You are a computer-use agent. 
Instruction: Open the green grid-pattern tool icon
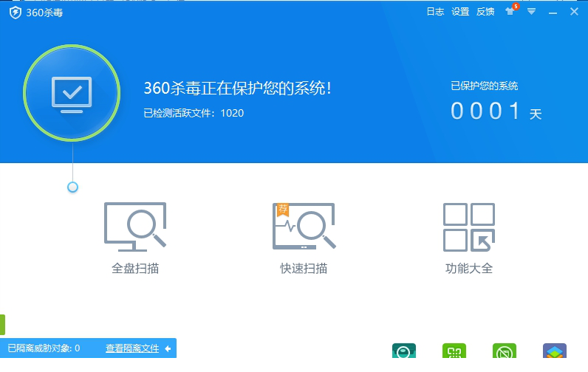pyautogui.click(x=454, y=351)
